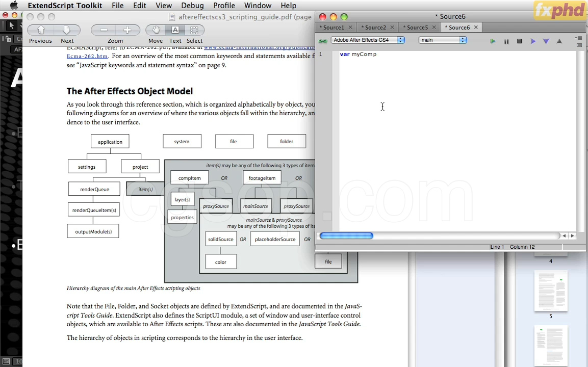Select the Text tool in PDF viewer
588x367 pixels.
175,30
